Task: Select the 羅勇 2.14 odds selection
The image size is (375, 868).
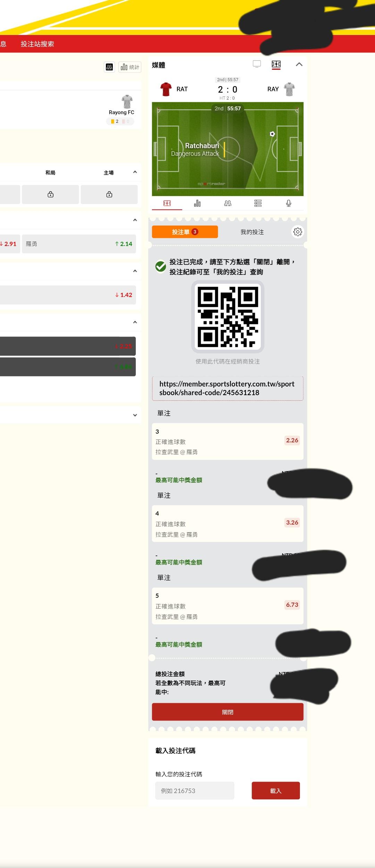Action: [79, 244]
